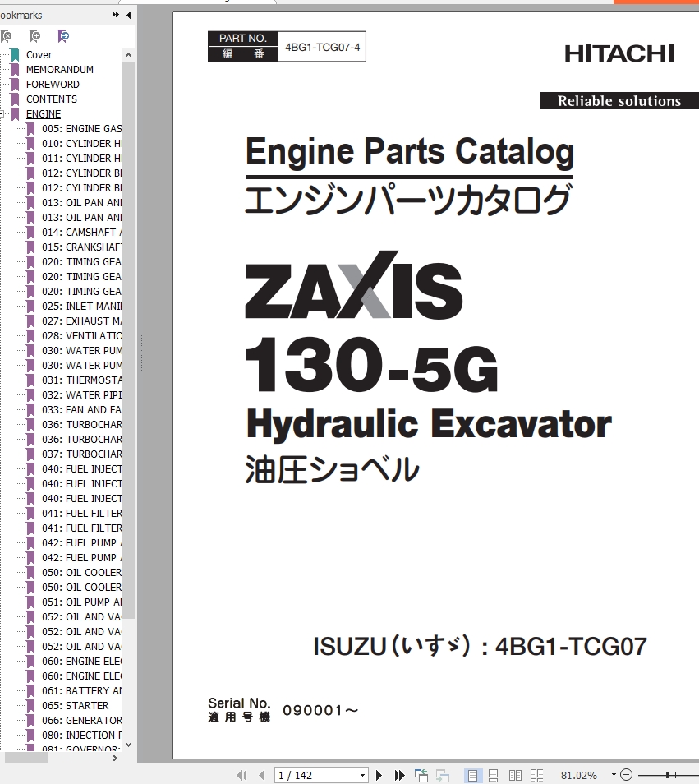Viewport: 699px width, 784px height.
Task: Open bookmark 033: FAN AND FAN
Action: (81, 409)
